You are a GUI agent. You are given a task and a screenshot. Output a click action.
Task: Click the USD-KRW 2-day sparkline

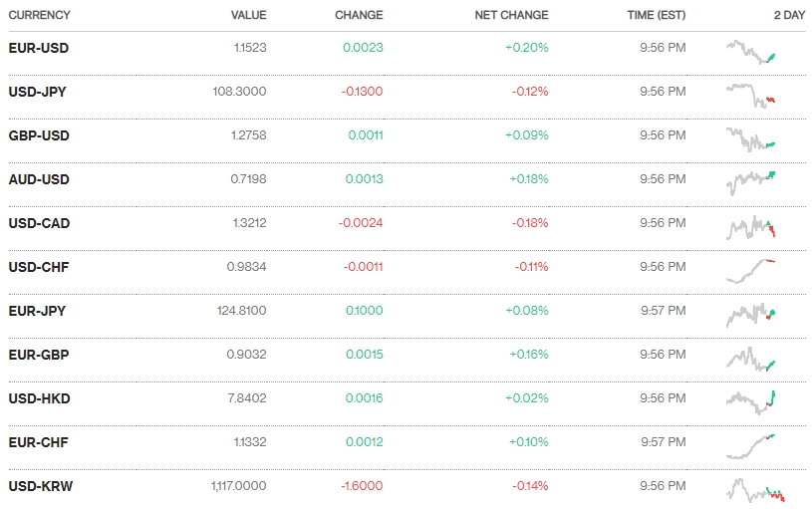click(755, 489)
